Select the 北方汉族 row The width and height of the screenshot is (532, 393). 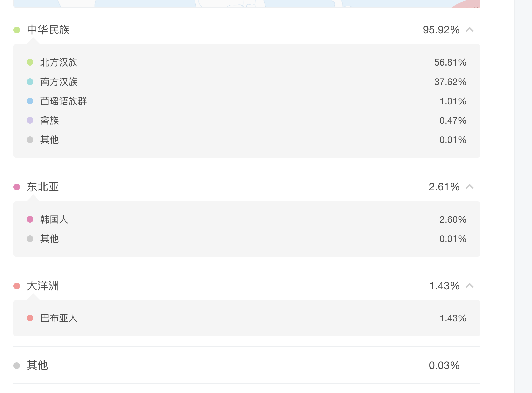click(x=247, y=62)
